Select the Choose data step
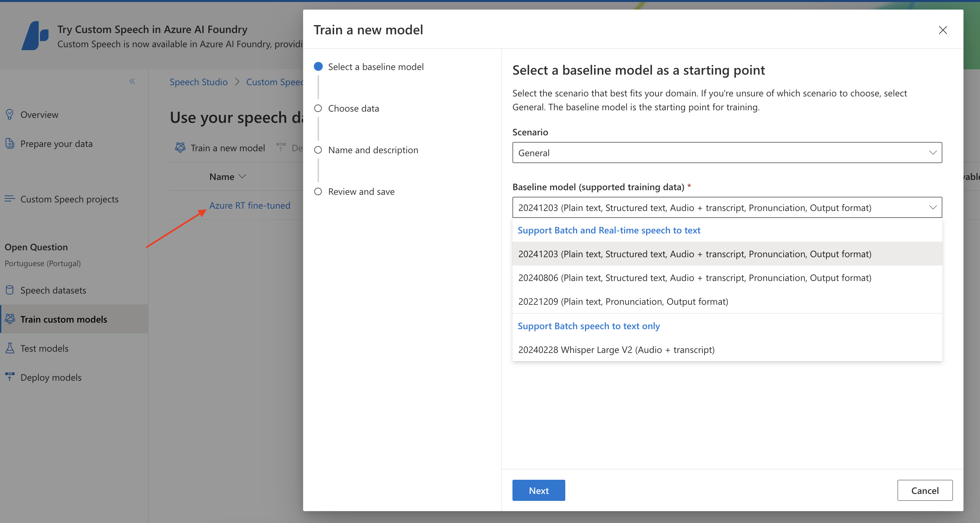The image size is (980, 523). pyautogui.click(x=347, y=108)
